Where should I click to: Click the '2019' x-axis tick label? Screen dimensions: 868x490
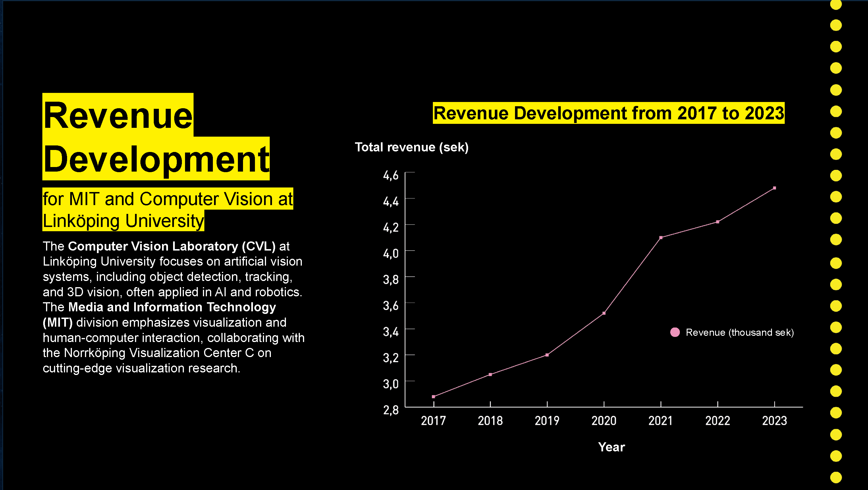point(547,421)
